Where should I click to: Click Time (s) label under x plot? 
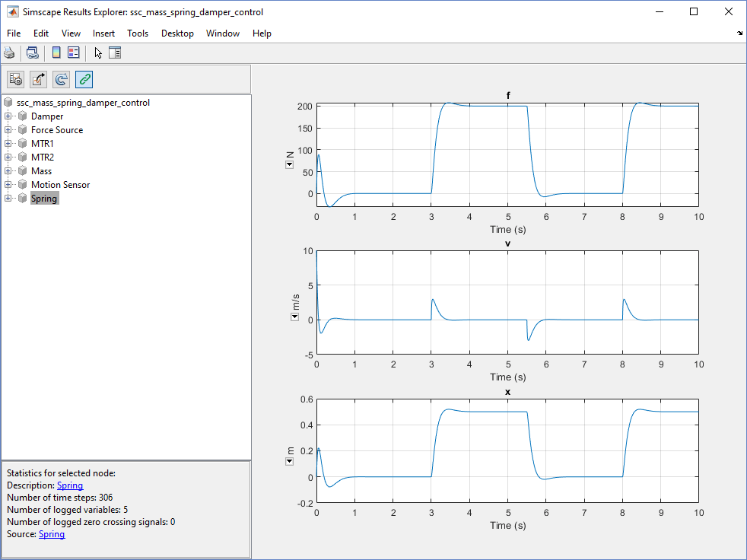(508, 525)
